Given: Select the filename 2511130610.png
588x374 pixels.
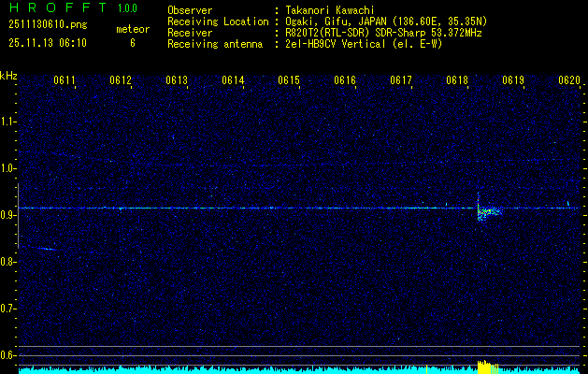Looking at the screenshot, I should [48, 25].
